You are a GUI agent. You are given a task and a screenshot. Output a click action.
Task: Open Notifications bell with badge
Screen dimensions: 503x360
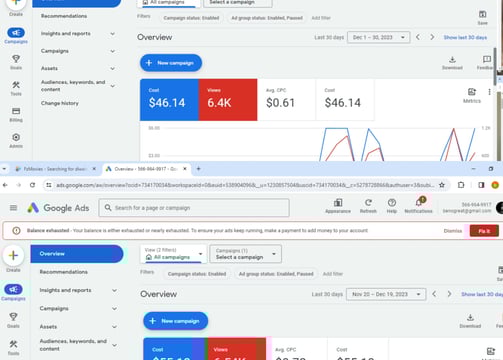419,202
